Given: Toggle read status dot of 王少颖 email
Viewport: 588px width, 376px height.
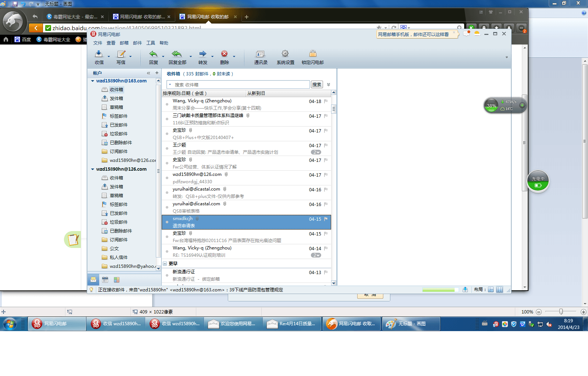Looking at the screenshot, I should [x=167, y=149].
